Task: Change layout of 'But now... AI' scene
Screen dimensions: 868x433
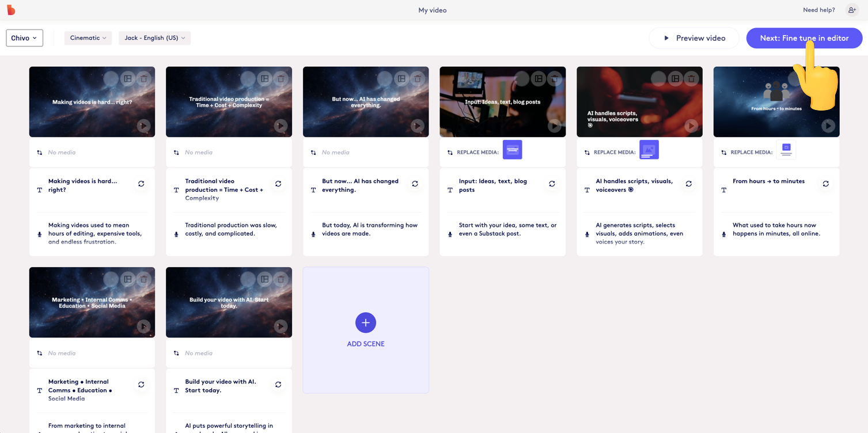Action: coord(401,78)
